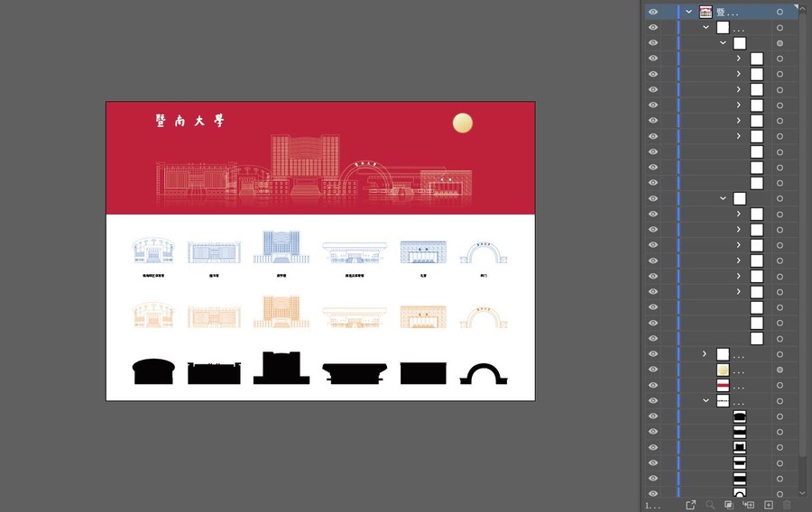This screenshot has width=812, height=512.
Task: Click target circle of silhouettes group row
Action: (x=780, y=401)
